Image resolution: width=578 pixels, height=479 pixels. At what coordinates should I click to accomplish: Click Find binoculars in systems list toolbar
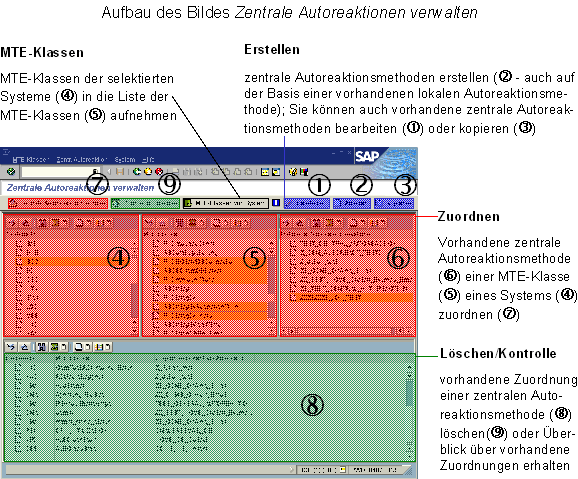pos(42,223)
